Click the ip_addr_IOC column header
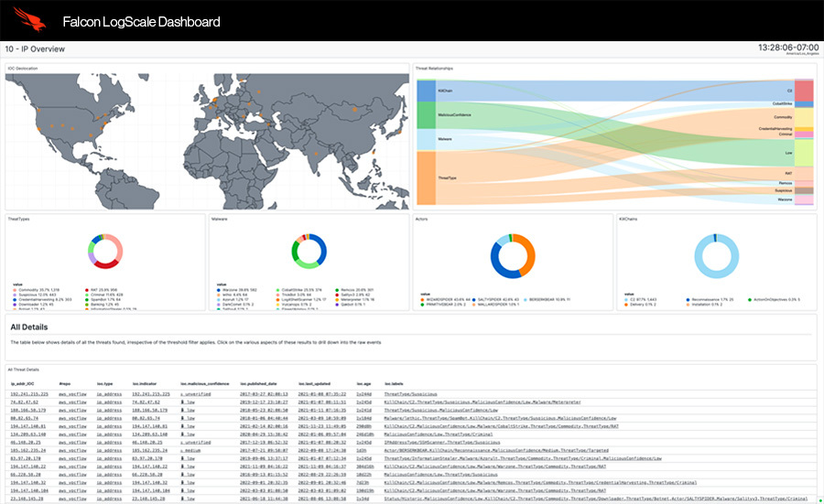The height and width of the screenshot is (504, 824). pos(23,383)
